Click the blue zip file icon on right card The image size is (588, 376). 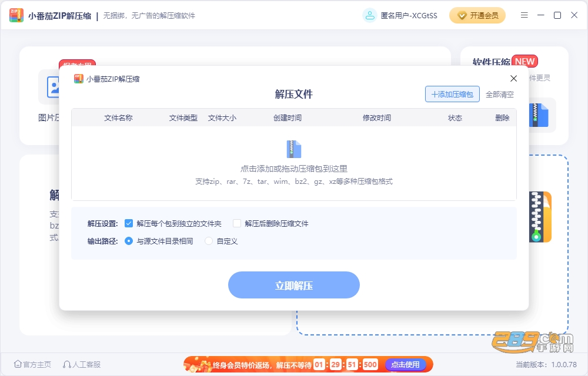coord(539,115)
